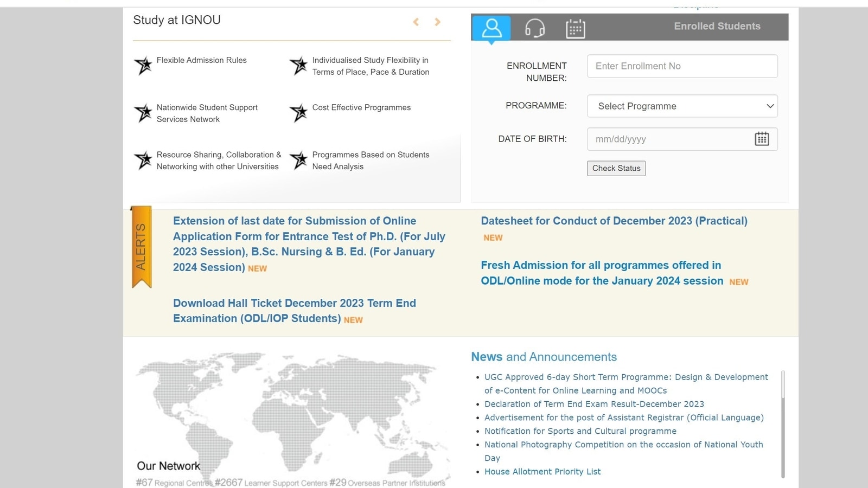Screen dimensions: 868x488
Task: Open National Photography Competition news item
Action: pyautogui.click(x=624, y=451)
